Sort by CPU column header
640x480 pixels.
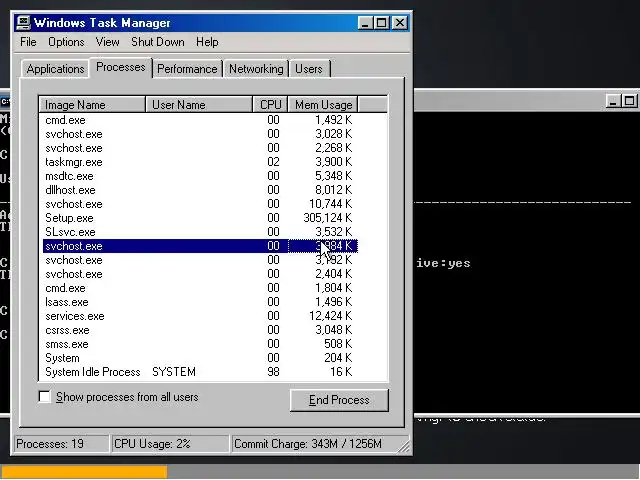[x=270, y=105]
